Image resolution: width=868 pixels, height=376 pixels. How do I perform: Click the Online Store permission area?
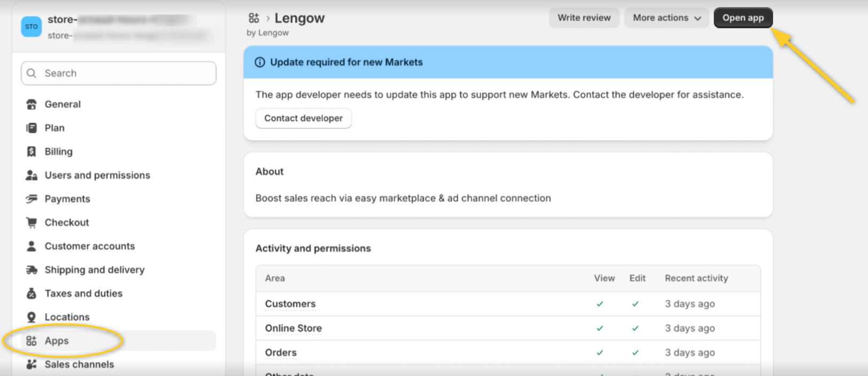(x=293, y=328)
